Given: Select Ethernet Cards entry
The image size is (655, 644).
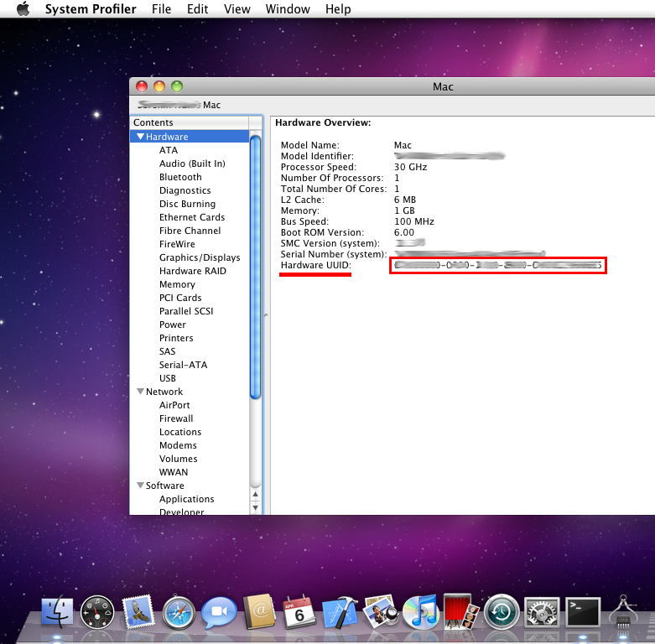Looking at the screenshot, I should (x=192, y=217).
